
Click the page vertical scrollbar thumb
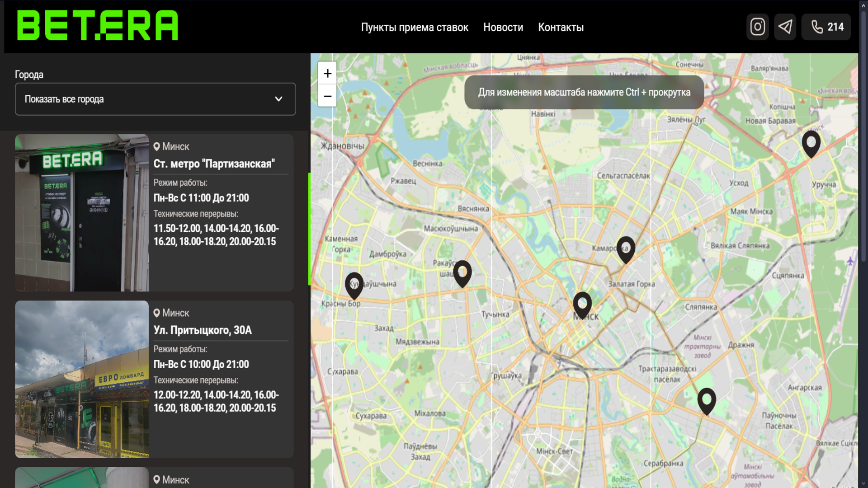coord(863,136)
